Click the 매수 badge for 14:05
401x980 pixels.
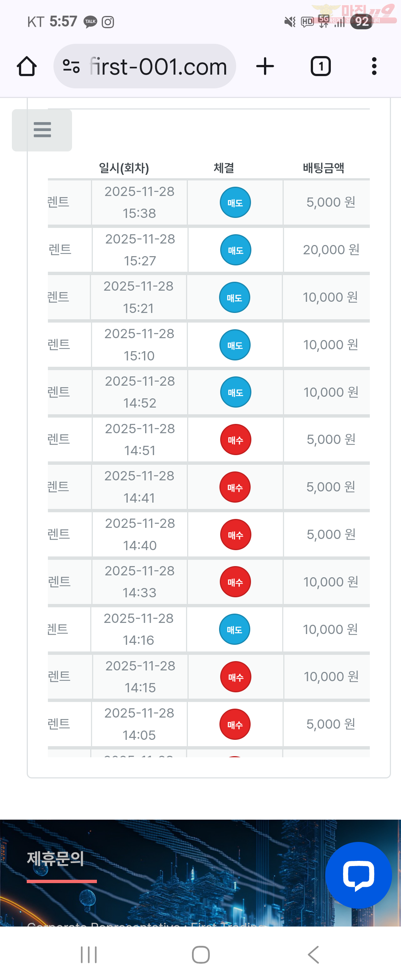(x=235, y=724)
